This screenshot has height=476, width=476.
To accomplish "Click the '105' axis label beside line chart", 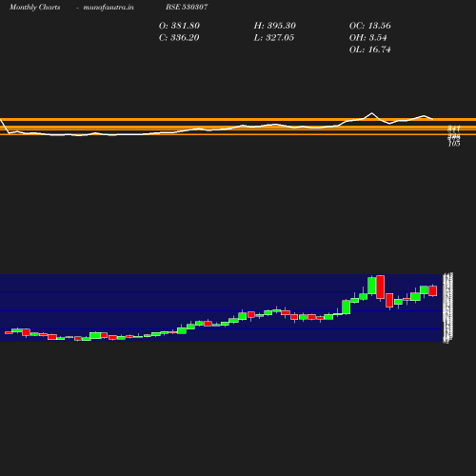I will click(454, 144).
